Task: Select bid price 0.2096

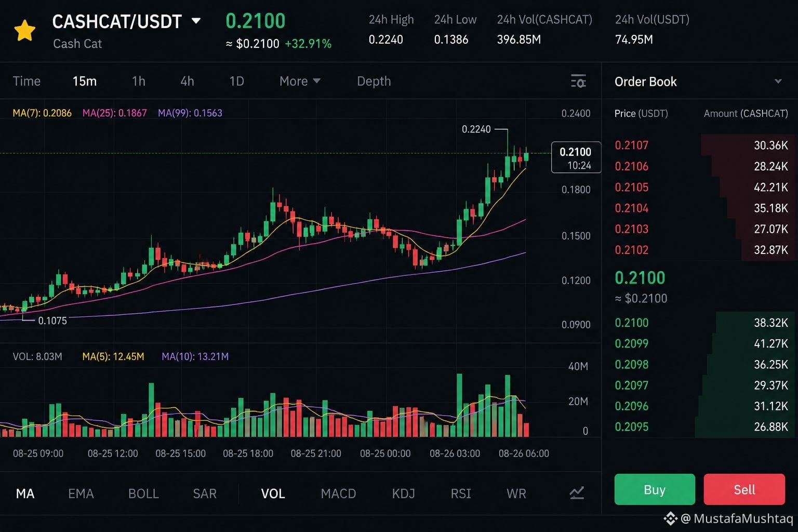Action: click(632, 406)
